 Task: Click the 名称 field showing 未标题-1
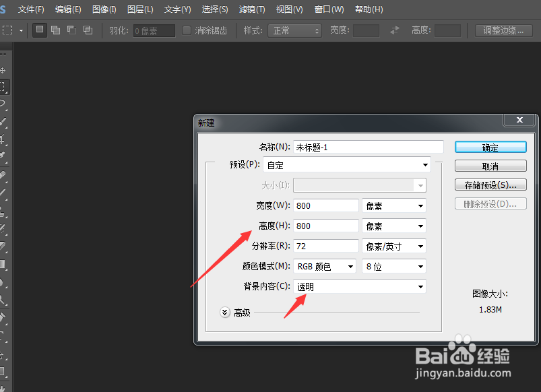click(367, 146)
